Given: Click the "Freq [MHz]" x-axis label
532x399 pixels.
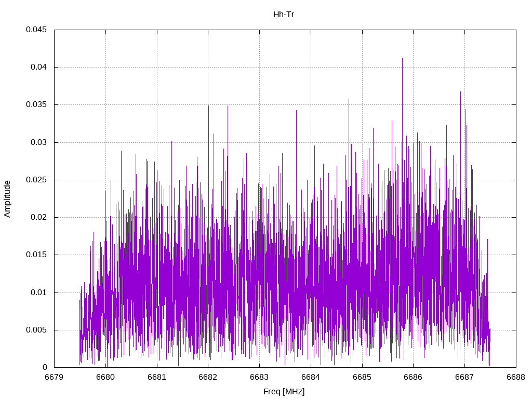Looking at the screenshot, I should coord(284,392).
